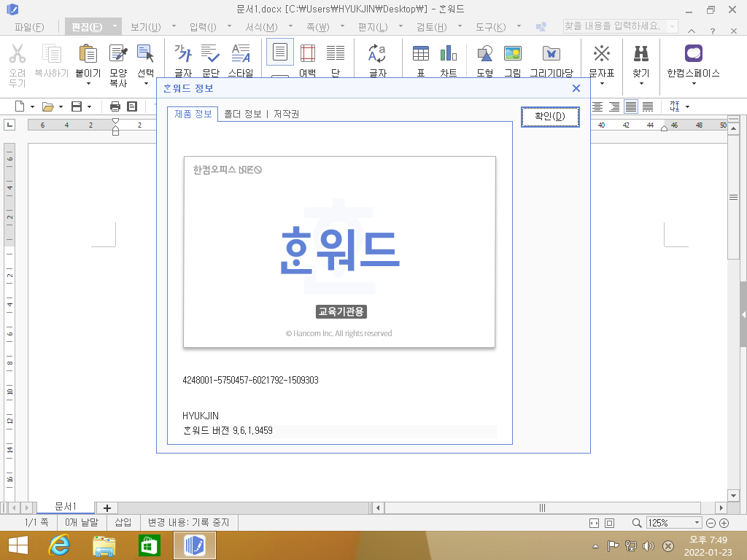Click the Open folder icon
747x560 pixels.
(x=47, y=106)
